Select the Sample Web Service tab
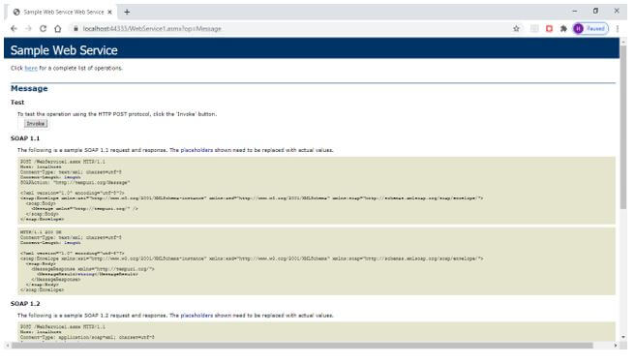This screenshot has width=635, height=364. tap(61, 13)
